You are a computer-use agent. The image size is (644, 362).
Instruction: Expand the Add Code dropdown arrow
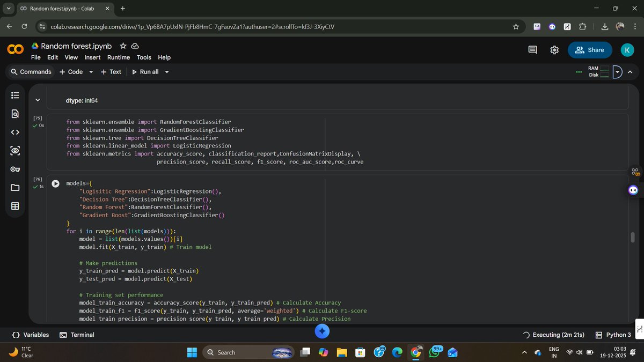[x=91, y=72]
